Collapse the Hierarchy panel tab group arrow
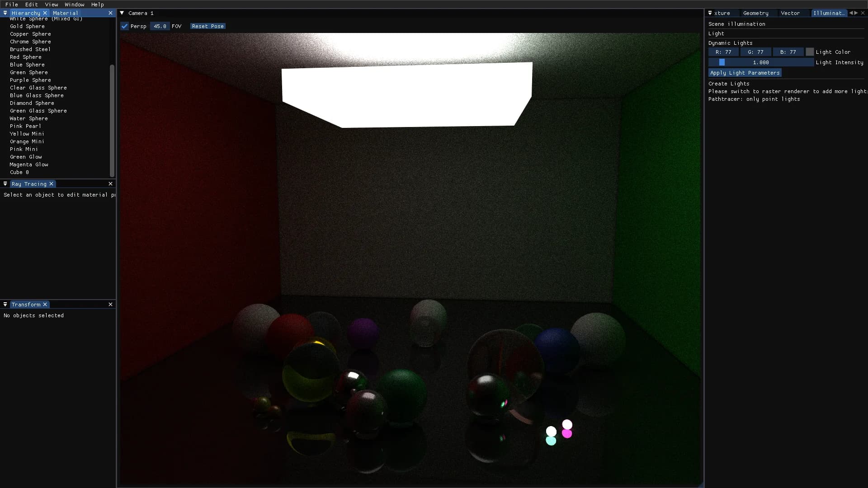Image resolution: width=868 pixels, height=488 pixels. pyautogui.click(x=5, y=13)
